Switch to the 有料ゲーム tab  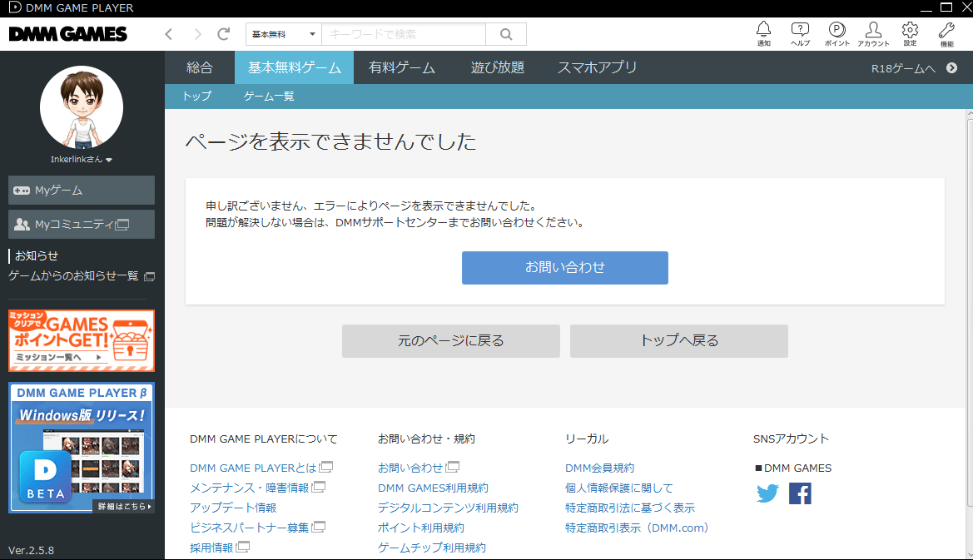tap(402, 67)
